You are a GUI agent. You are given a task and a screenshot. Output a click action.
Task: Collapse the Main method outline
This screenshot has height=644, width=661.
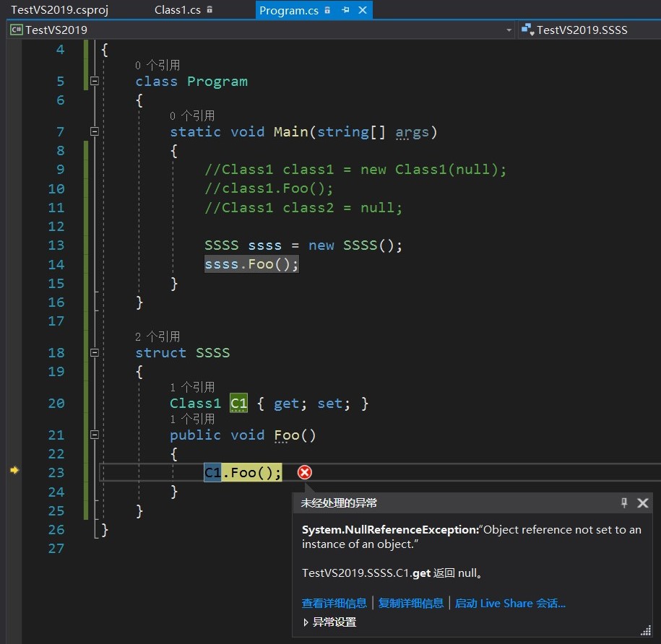pyautogui.click(x=94, y=131)
